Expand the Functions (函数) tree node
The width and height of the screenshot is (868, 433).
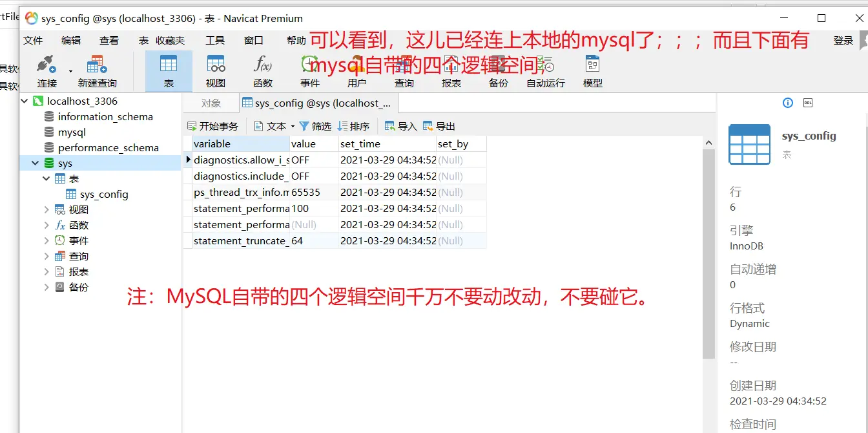(x=46, y=226)
